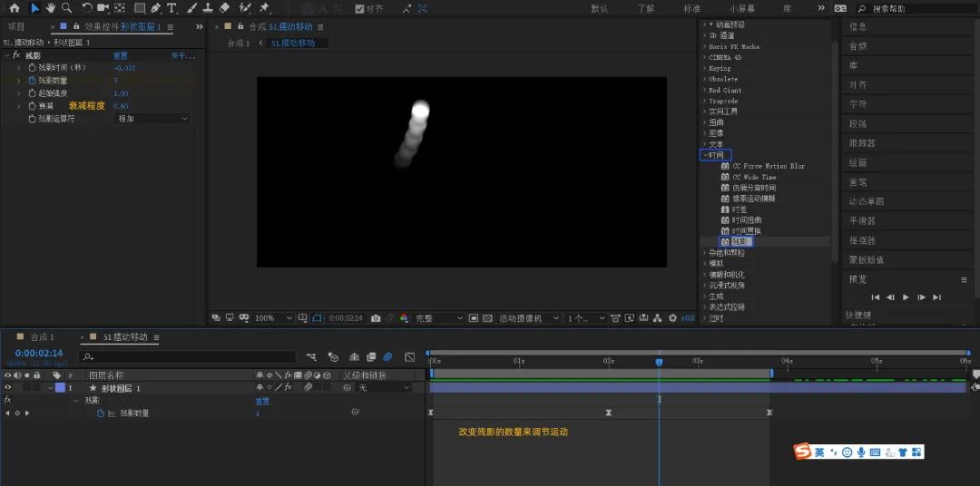Image resolution: width=980 pixels, height=486 pixels.
Task: Toggle the 残影 fx switch in effect controls
Action: tap(17, 55)
